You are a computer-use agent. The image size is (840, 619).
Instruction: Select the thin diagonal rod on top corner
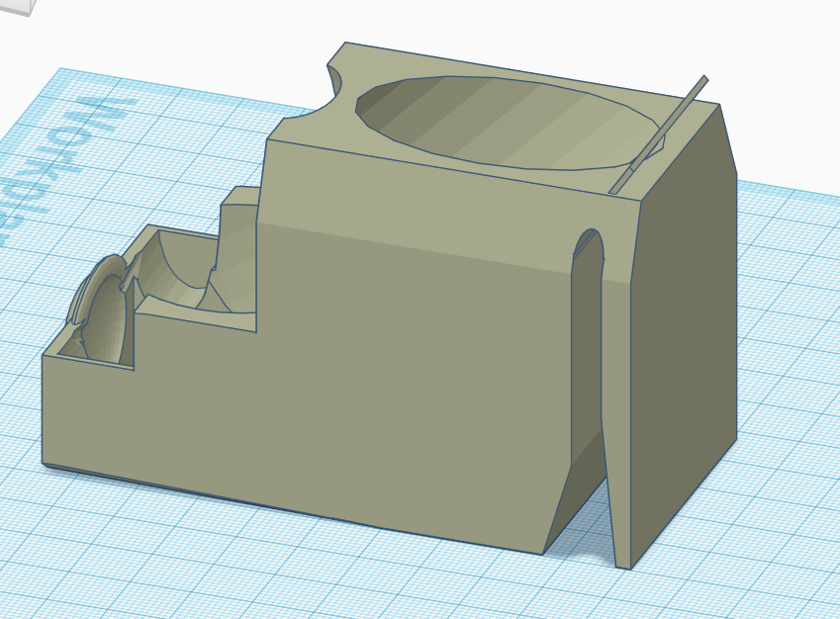click(x=659, y=134)
